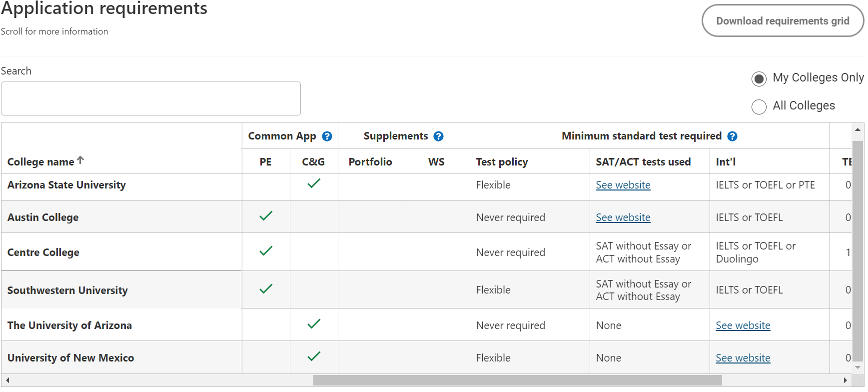
Task: Select University of New Mexico row name
Action: 70,358
